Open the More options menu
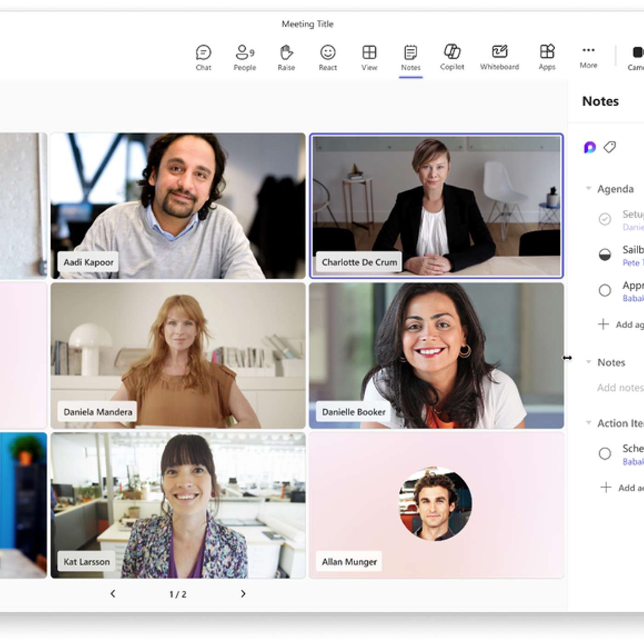The height and width of the screenshot is (644, 644). pyautogui.click(x=588, y=57)
